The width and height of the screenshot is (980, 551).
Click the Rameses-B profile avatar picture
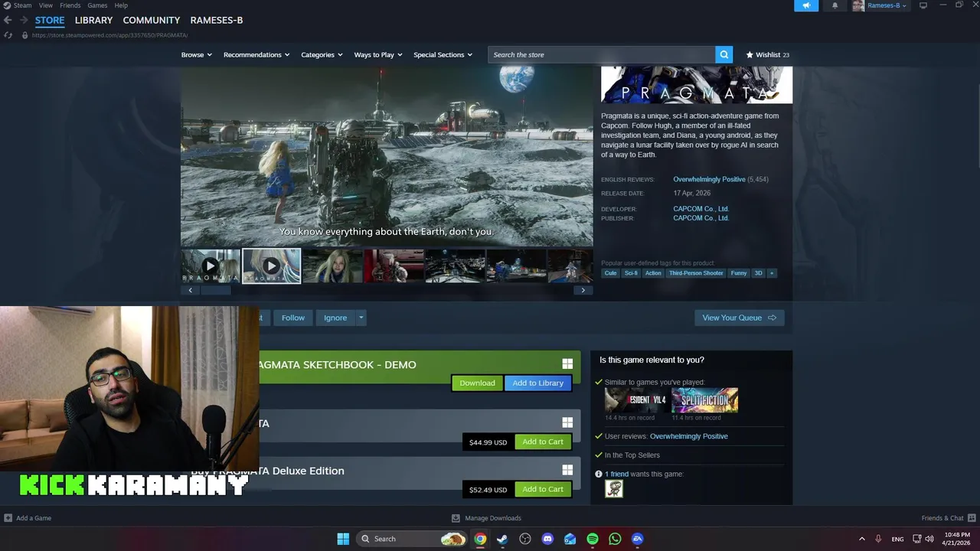click(x=858, y=5)
